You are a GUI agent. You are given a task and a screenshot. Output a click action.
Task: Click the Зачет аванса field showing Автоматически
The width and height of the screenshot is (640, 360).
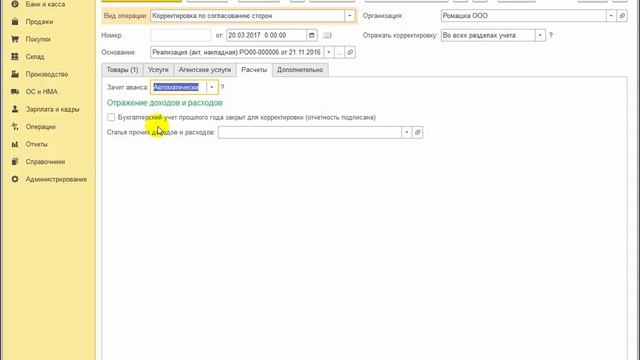178,87
